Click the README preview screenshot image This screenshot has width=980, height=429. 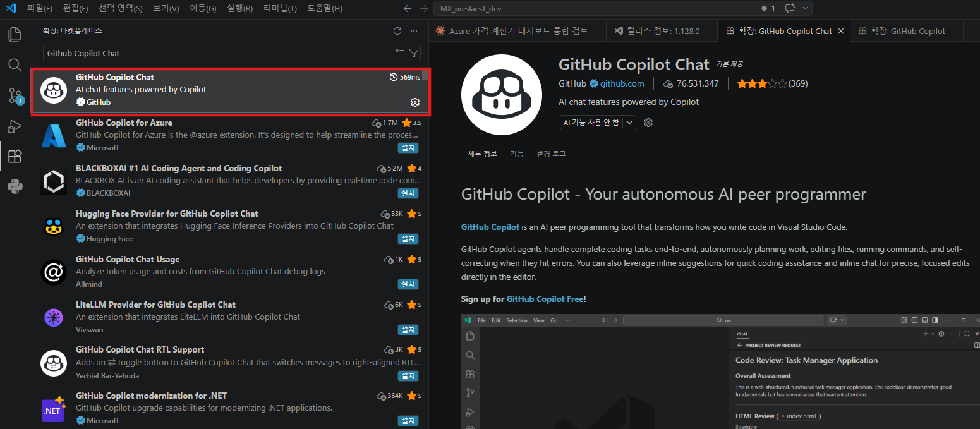[x=720, y=372]
